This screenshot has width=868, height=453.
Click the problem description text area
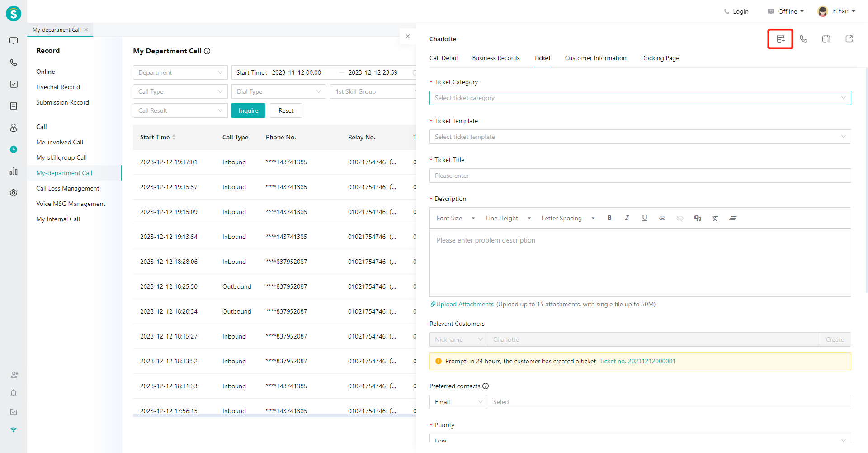pos(640,262)
